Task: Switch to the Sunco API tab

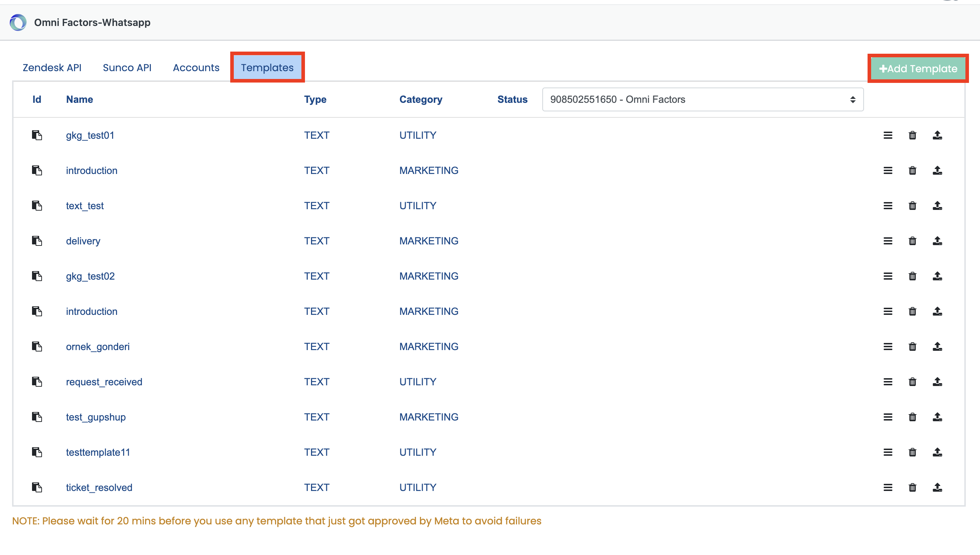Action: point(127,68)
